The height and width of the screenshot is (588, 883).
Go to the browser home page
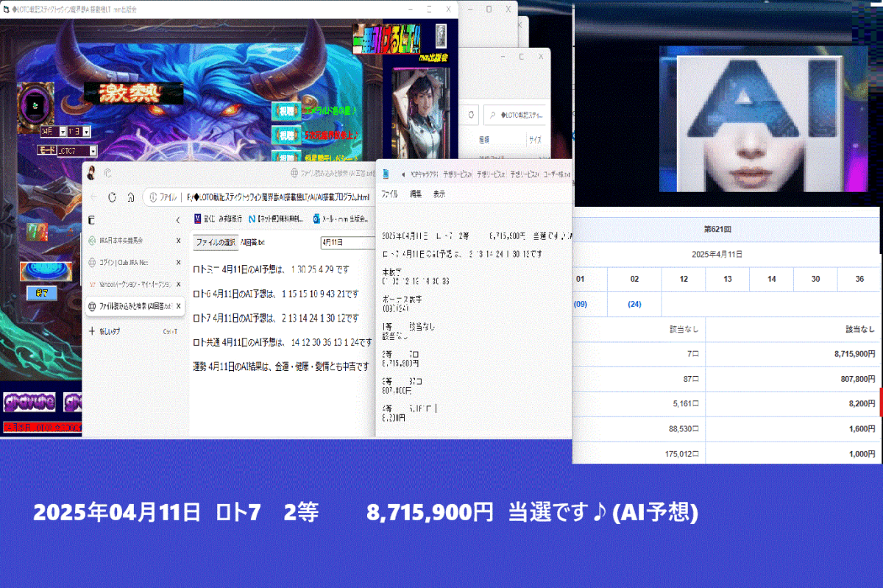pyautogui.click(x=130, y=197)
